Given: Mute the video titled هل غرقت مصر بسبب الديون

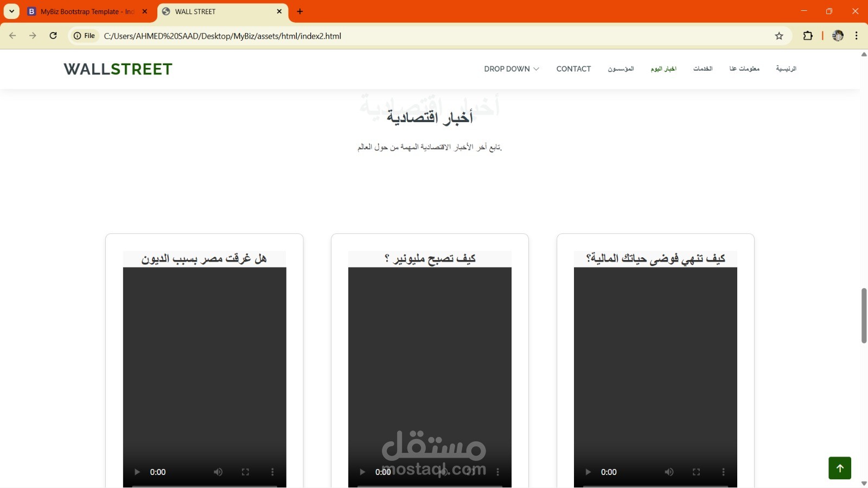Looking at the screenshot, I should (218, 472).
